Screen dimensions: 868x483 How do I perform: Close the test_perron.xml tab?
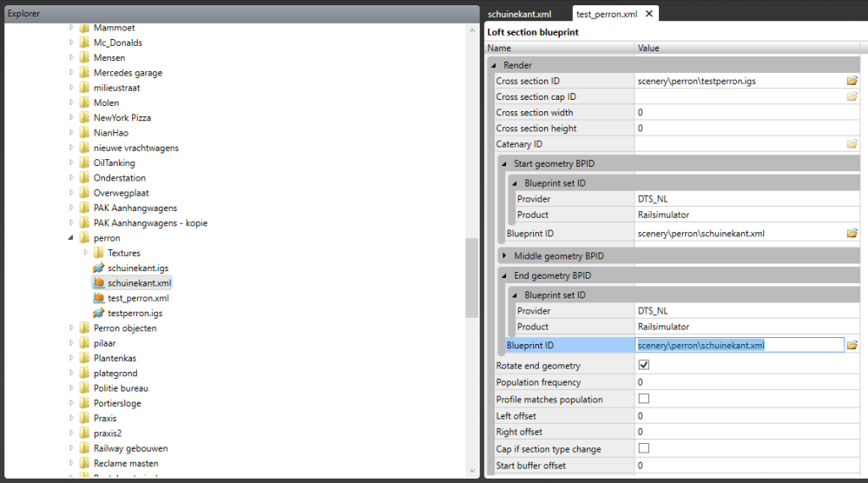point(648,14)
